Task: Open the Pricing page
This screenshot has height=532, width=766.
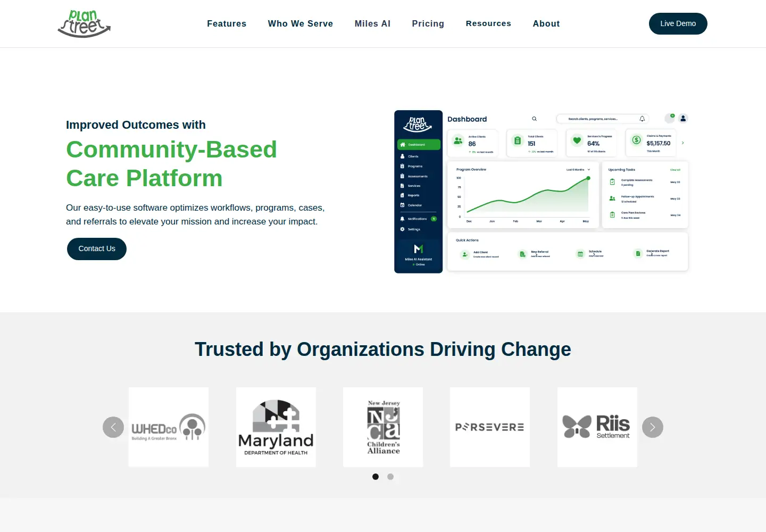Action: (x=428, y=24)
